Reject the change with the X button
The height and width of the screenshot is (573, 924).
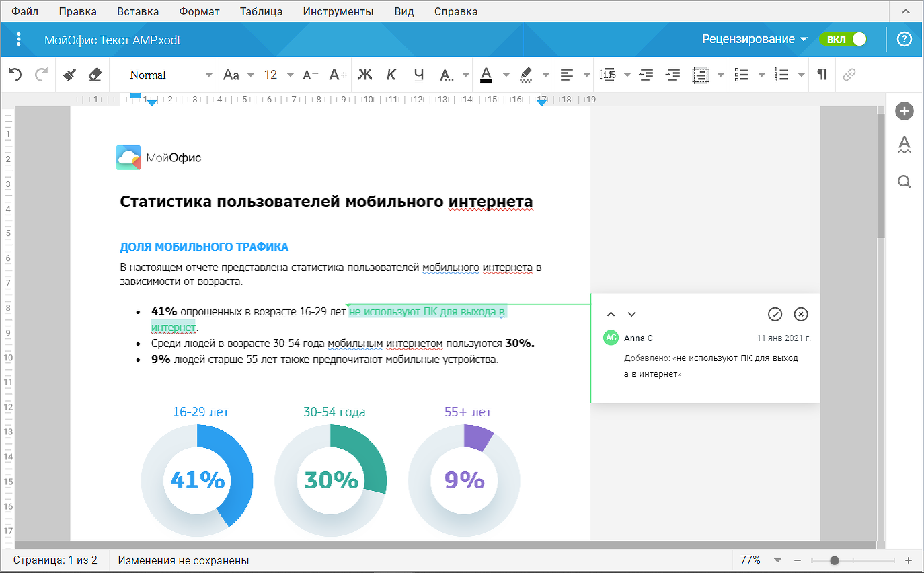(x=800, y=314)
